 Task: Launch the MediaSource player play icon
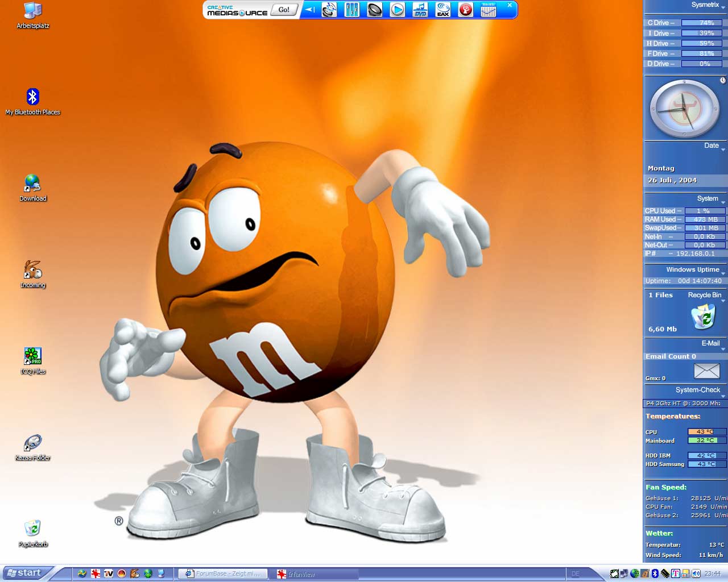[398, 10]
